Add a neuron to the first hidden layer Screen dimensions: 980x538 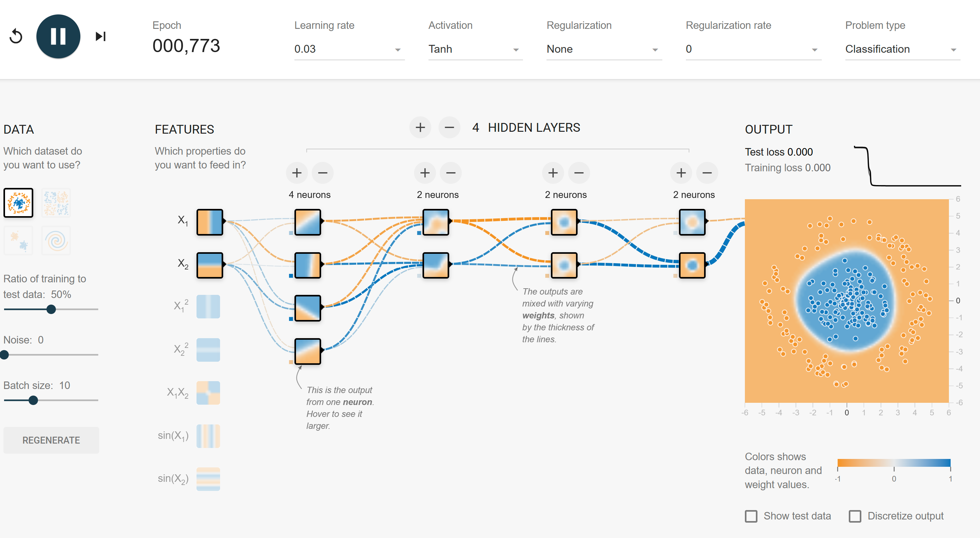(297, 173)
